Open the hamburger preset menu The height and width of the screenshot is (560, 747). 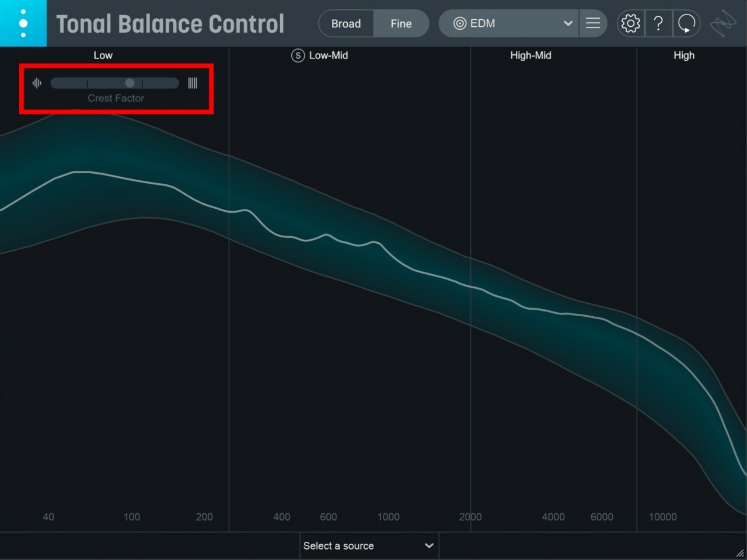[593, 23]
